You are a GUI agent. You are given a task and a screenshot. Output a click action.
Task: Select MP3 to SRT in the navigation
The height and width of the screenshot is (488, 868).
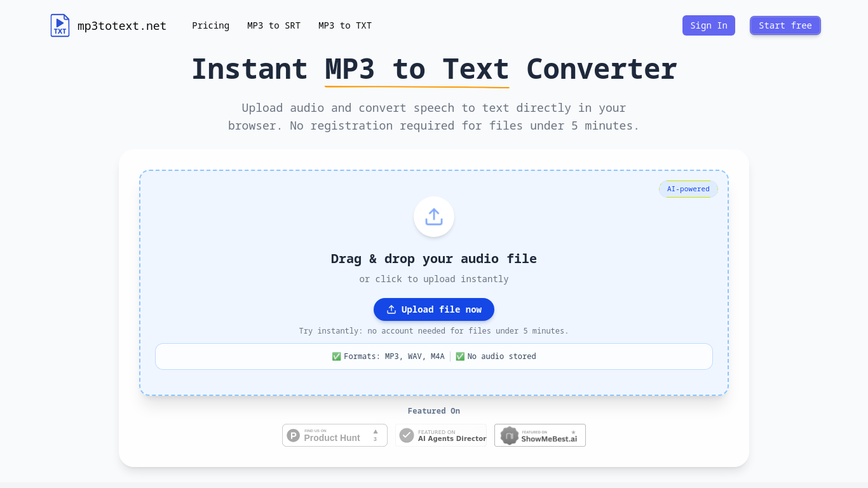point(274,25)
